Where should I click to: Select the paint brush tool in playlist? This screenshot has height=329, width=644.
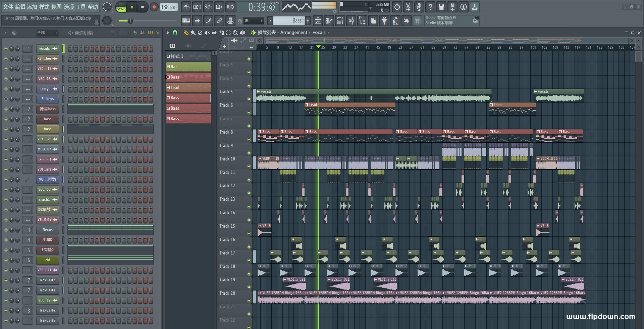tap(193, 33)
